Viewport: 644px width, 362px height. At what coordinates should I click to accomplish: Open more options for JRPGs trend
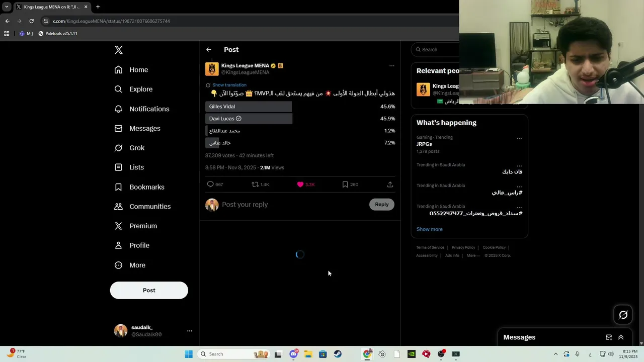[519, 138]
